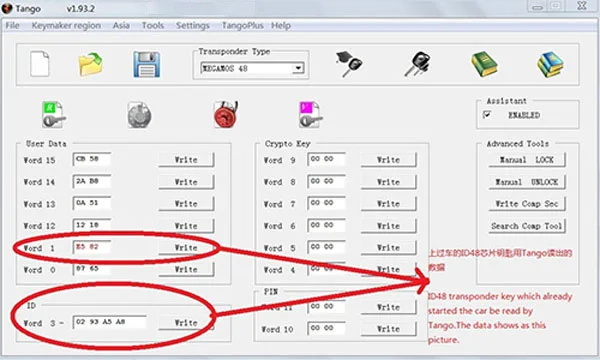
Task: Click Write button for Word 14
Action: point(186,182)
